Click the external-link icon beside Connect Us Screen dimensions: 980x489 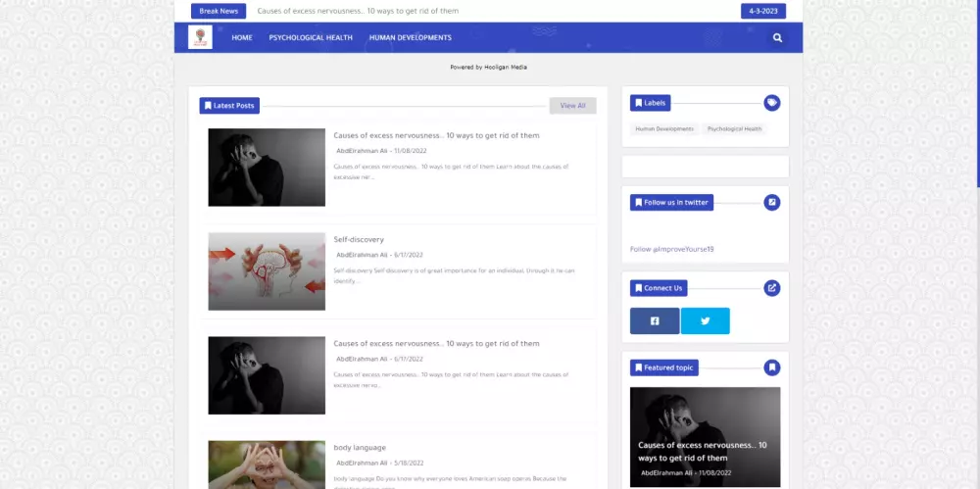(772, 288)
